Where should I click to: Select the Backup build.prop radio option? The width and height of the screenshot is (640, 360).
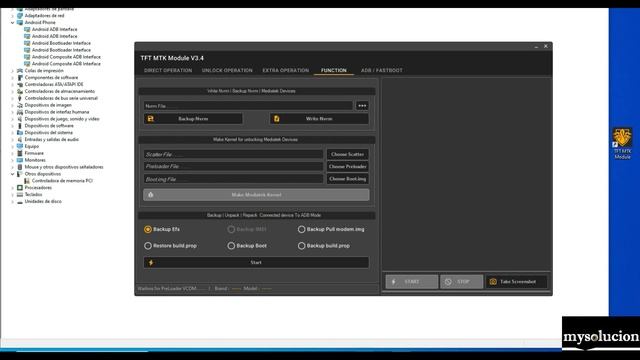(x=301, y=246)
